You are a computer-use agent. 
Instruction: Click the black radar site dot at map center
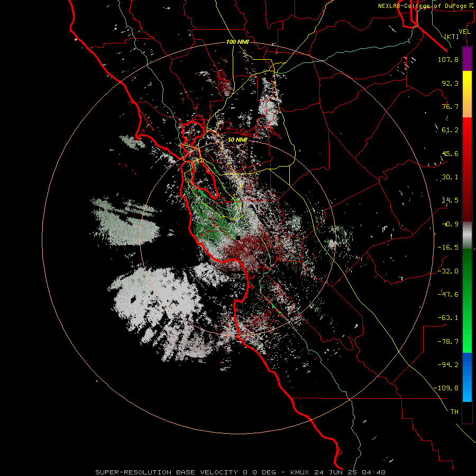pos(239,237)
